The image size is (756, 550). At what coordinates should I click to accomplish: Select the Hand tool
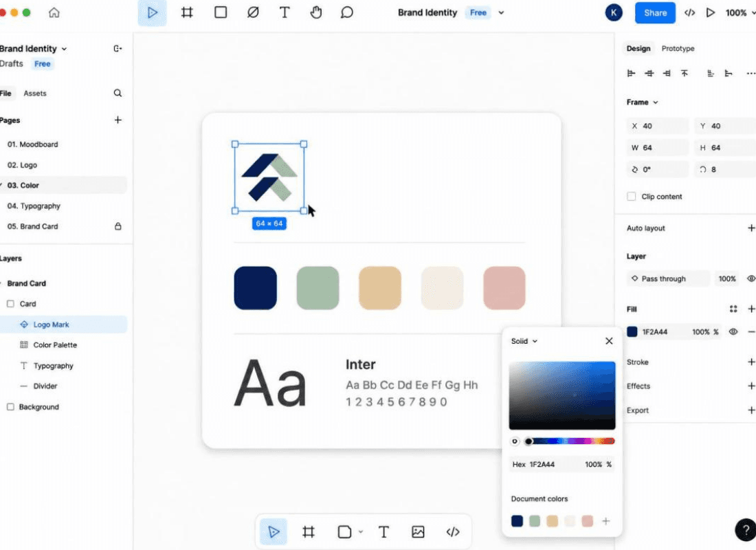pyautogui.click(x=316, y=12)
